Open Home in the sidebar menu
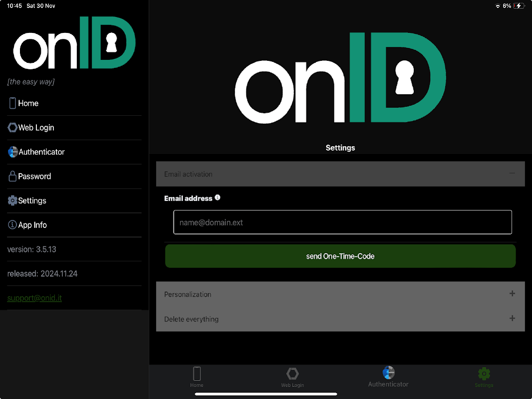532x399 pixels. click(x=74, y=103)
